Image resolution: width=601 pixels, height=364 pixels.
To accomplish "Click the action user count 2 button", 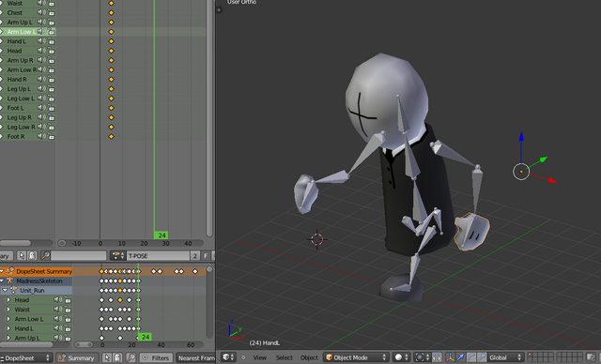I will (x=195, y=256).
